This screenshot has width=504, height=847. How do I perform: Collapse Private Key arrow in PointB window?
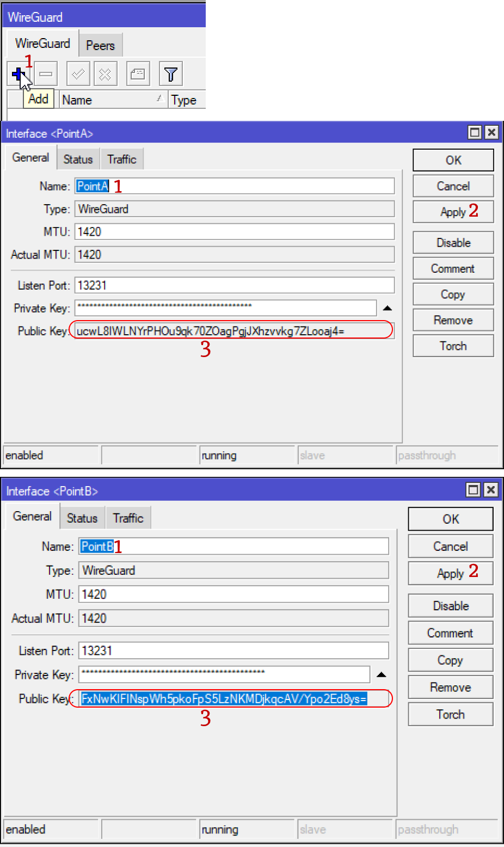(x=382, y=674)
